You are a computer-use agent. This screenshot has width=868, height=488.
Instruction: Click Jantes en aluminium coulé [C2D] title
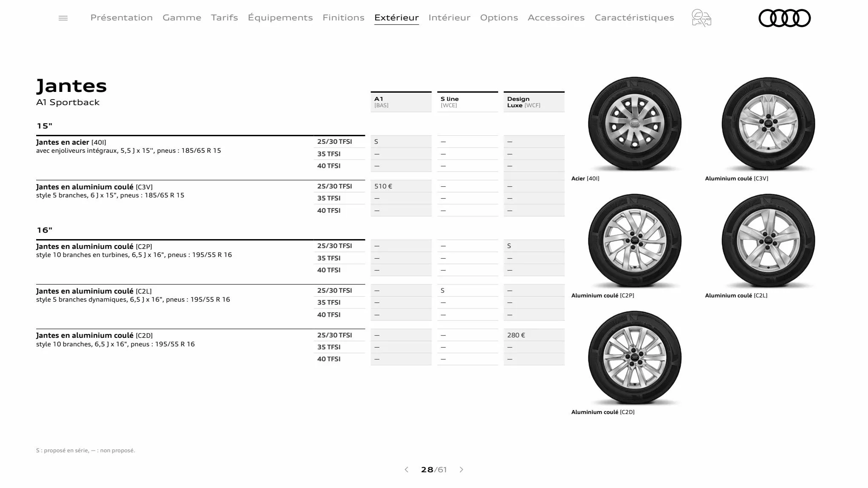94,335
